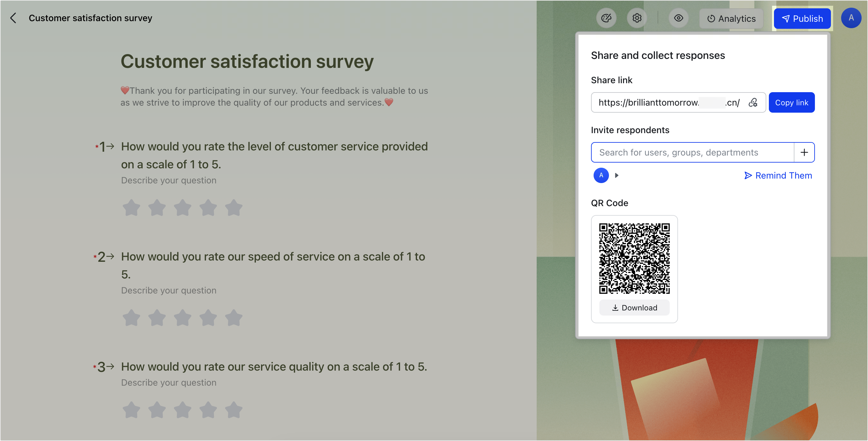Click the plus icon to add respondents

804,152
